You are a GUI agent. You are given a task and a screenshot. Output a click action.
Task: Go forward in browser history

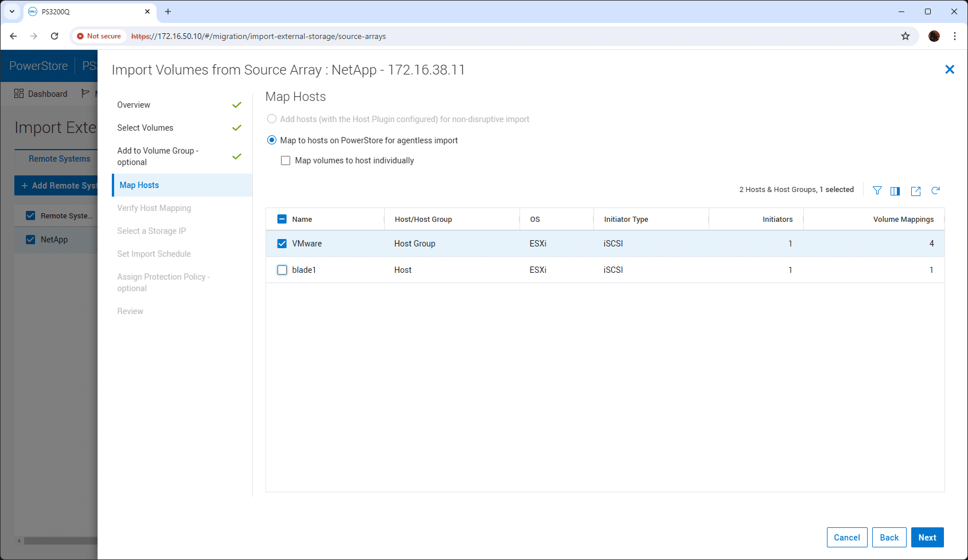coord(34,36)
